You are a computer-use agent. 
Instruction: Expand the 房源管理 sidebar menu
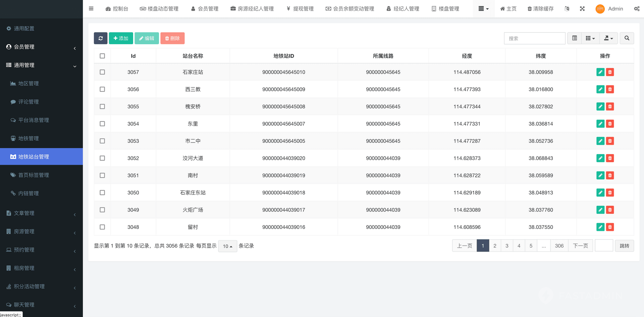click(41, 232)
